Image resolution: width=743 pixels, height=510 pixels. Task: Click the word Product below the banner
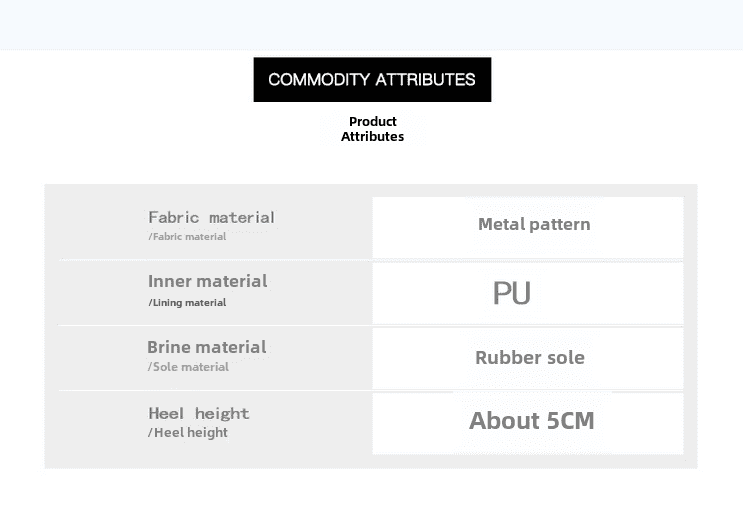pos(372,122)
